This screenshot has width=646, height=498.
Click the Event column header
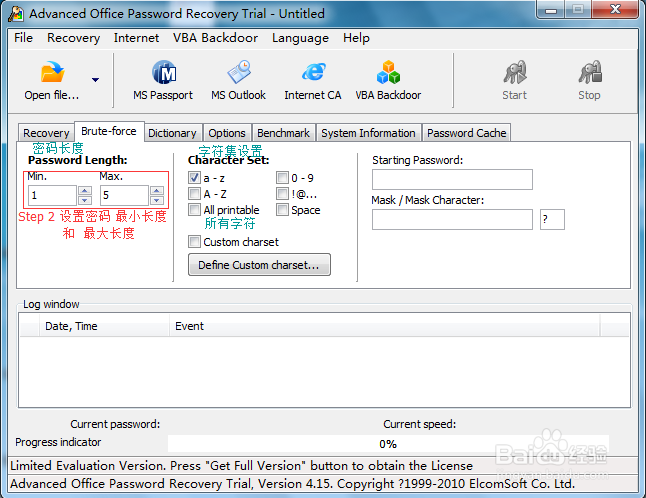tap(384, 326)
